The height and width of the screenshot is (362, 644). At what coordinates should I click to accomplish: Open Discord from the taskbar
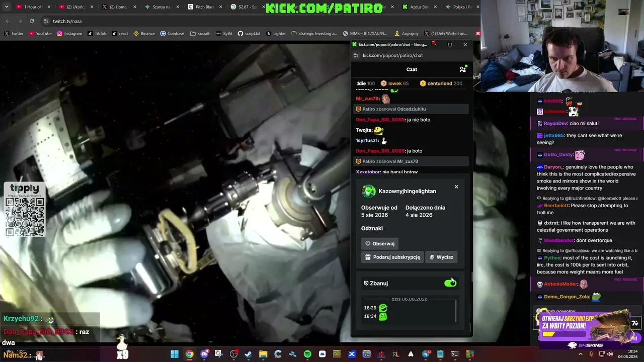(204, 354)
